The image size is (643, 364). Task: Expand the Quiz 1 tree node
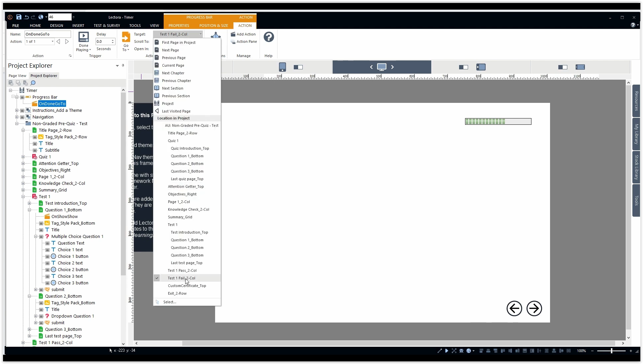[x=23, y=157]
